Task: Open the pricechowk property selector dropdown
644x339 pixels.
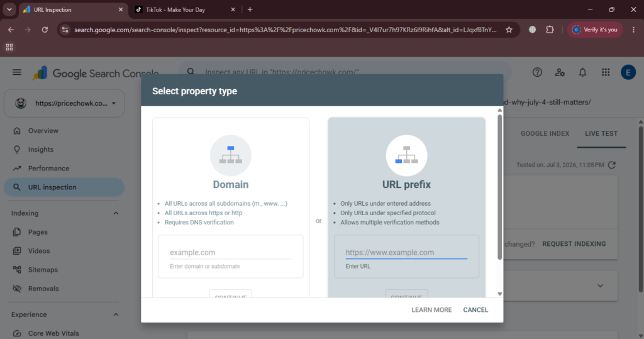Action: click(64, 103)
